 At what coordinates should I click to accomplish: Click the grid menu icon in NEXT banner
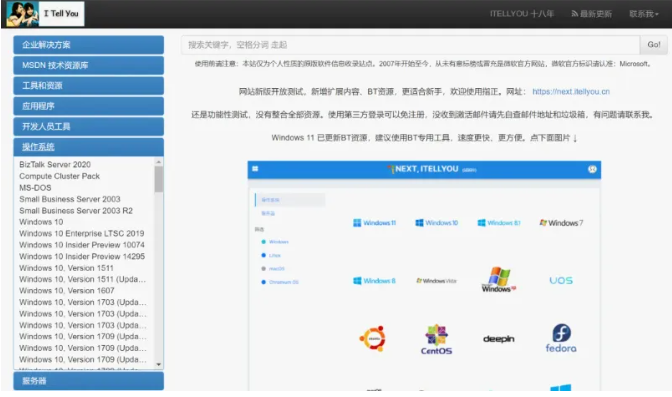point(255,169)
